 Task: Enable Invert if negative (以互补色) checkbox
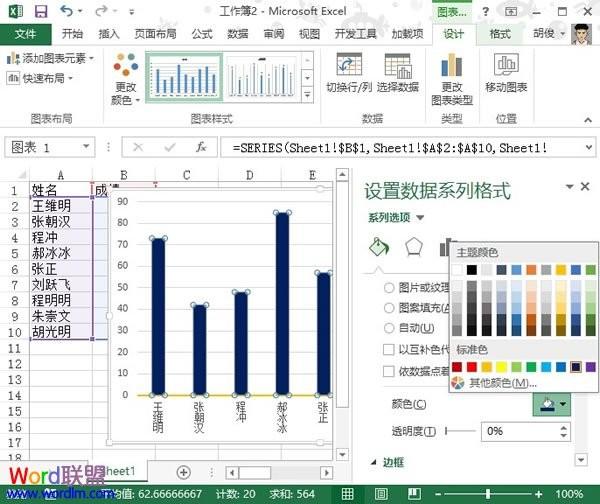[389, 350]
